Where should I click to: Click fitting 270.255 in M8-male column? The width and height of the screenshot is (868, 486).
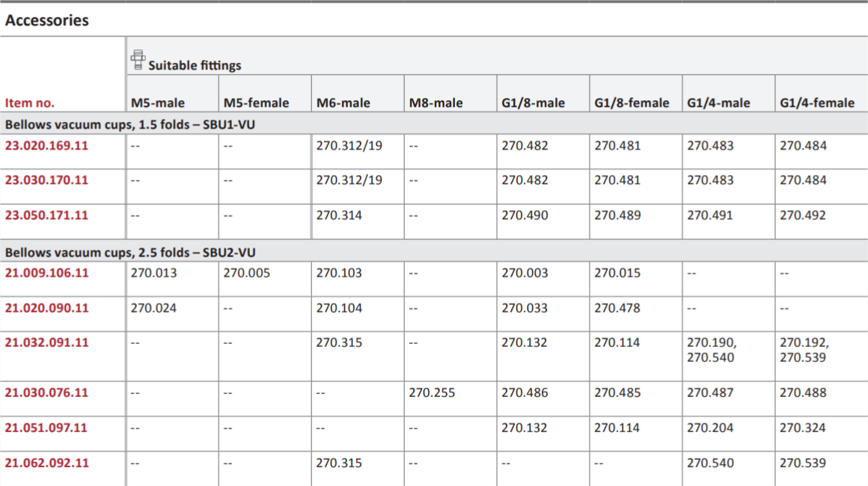(432, 393)
